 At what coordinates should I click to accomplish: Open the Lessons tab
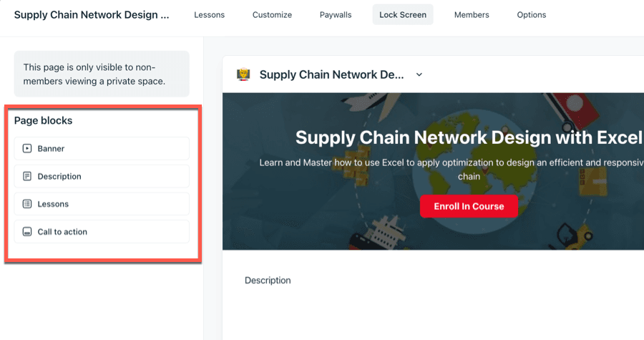(x=209, y=14)
